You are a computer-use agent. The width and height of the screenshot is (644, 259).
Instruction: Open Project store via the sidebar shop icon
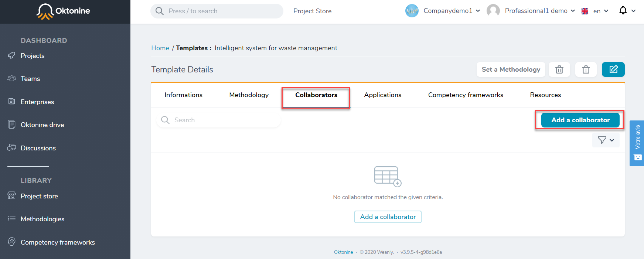12,195
